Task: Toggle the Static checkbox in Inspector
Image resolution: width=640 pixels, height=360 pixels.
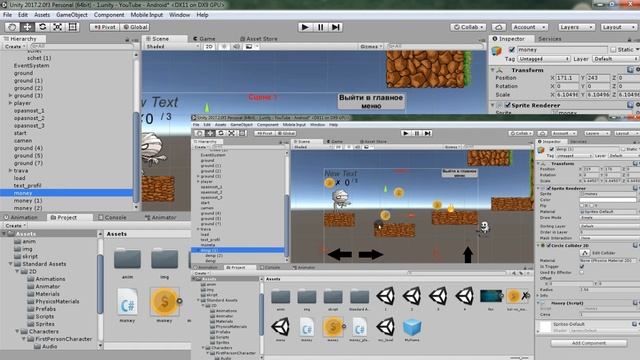Action: click(x=613, y=50)
